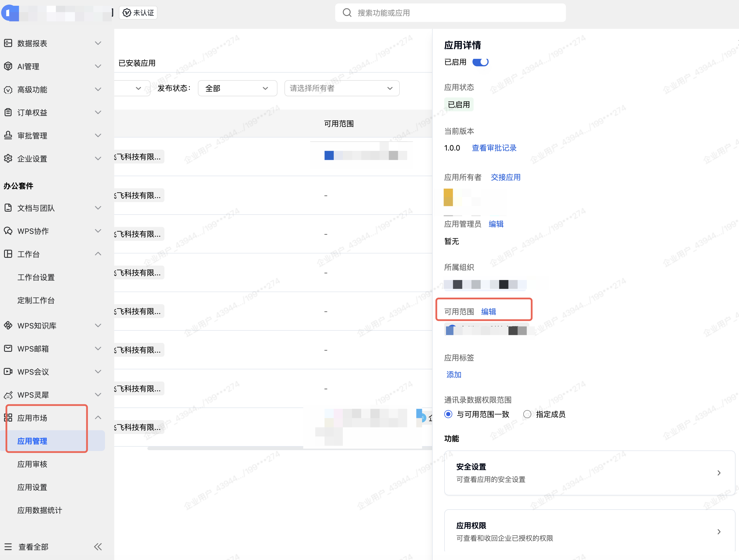Image resolution: width=739 pixels, height=560 pixels.
Task: Click the 应用市场 grid icon
Action: pyautogui.click(x=8, y=418)
